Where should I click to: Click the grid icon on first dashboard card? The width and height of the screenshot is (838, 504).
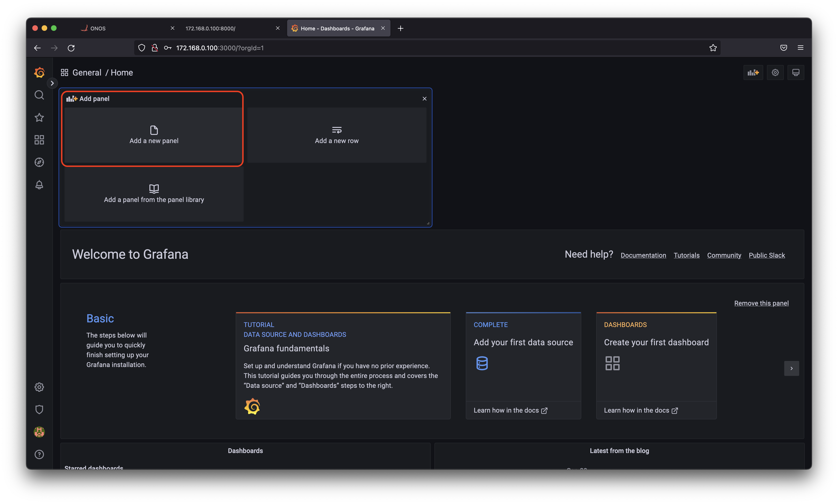point(612,363)
